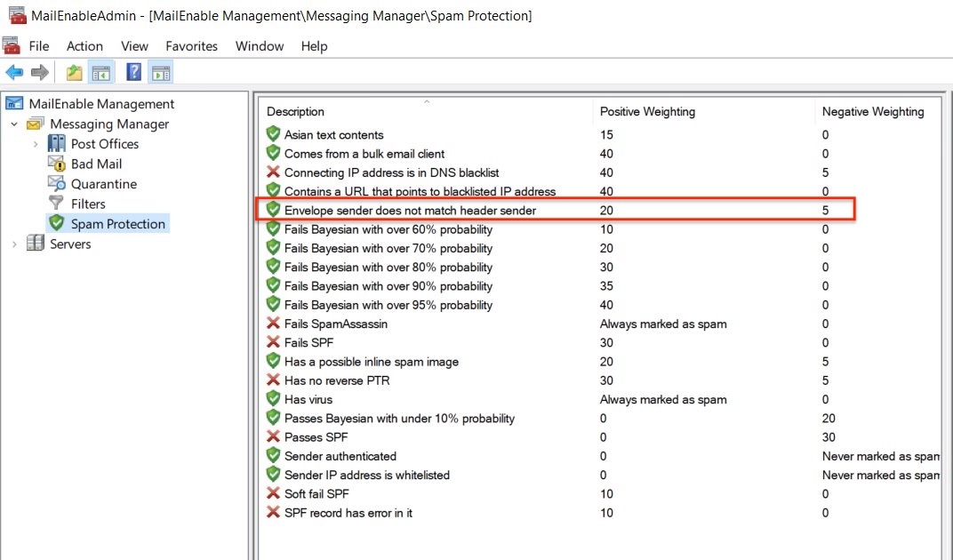Click red X icon beside Fails SpamAssassin
This screenshot has height=560, width=953.
click(273, 324)
